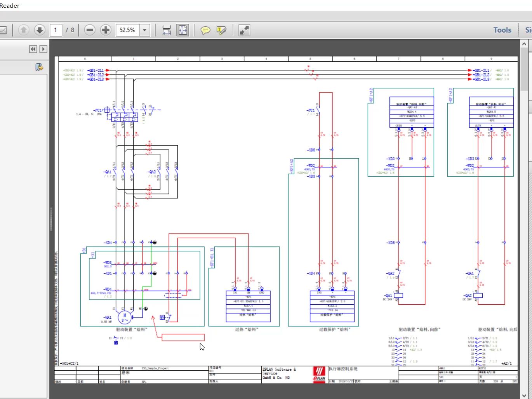The width and height of the screenshot is (532, 399).
Task: Click the page number input field
Action: coord(56,30)
